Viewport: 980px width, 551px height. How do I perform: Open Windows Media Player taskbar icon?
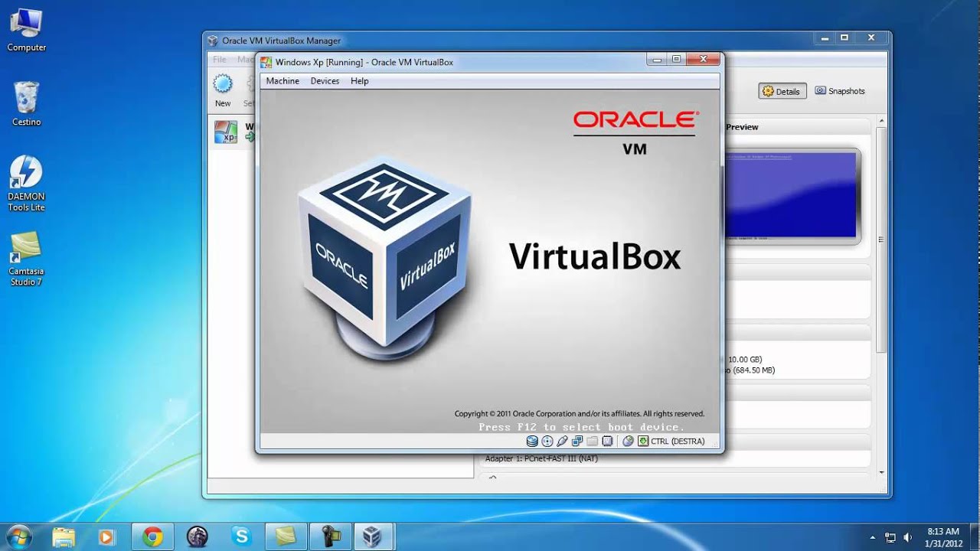(x=106, y=536)
